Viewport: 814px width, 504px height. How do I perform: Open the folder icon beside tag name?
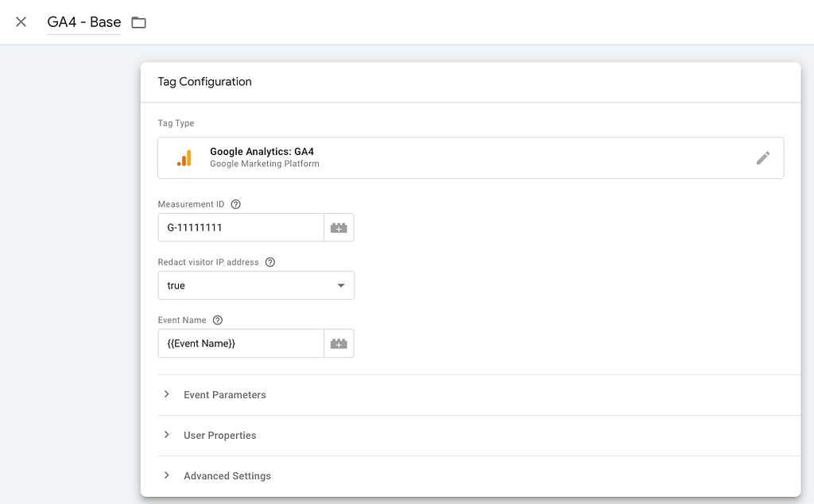point(138,22)
